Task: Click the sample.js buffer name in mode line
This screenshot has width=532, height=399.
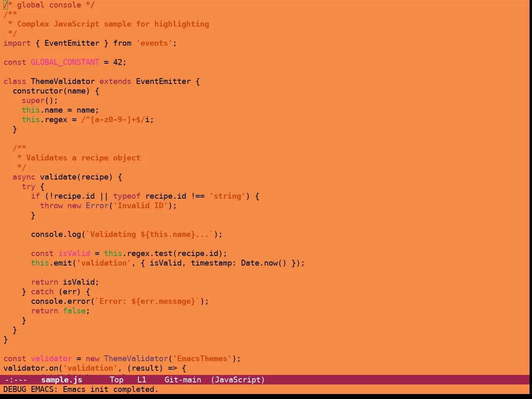Action: pyautogui.click(x=62, y=380)
